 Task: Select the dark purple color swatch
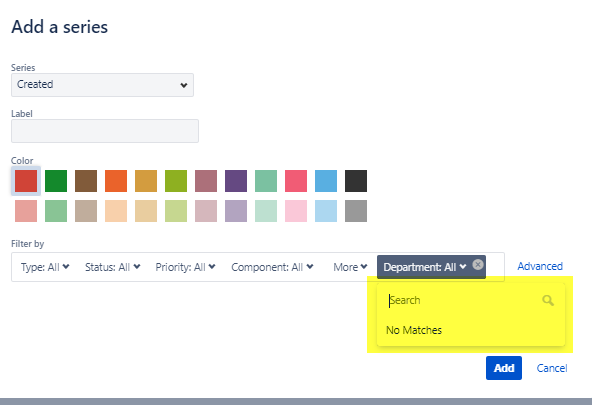click(236, 181)
